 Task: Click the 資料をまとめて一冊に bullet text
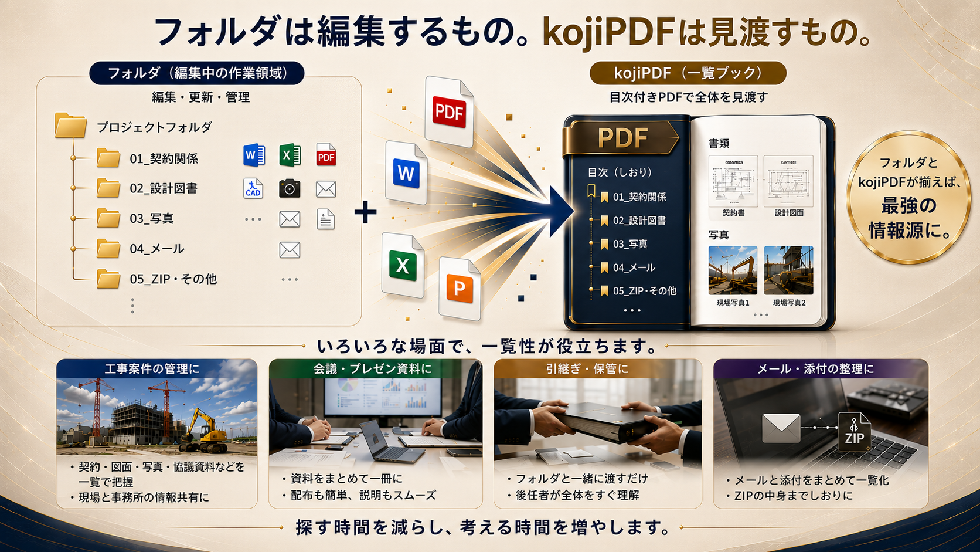coord(347,479)
